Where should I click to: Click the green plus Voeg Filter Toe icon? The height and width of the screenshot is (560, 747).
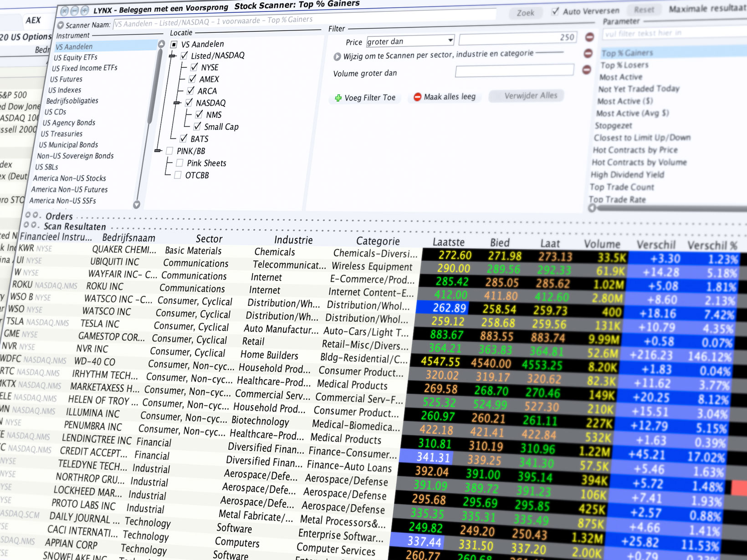click(338, 98)
